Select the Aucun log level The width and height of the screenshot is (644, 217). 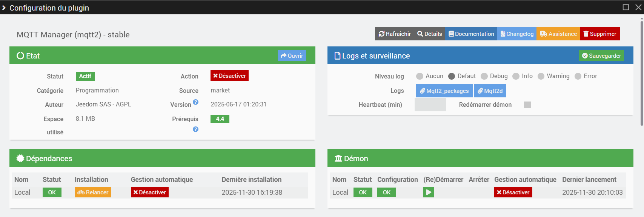(x=420, y=76)
